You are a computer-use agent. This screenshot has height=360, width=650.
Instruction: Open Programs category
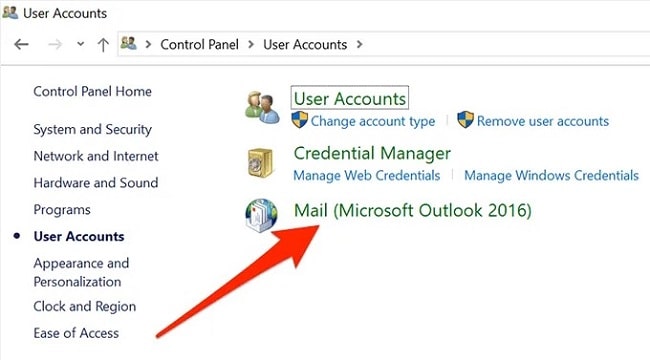pos(62,210)
